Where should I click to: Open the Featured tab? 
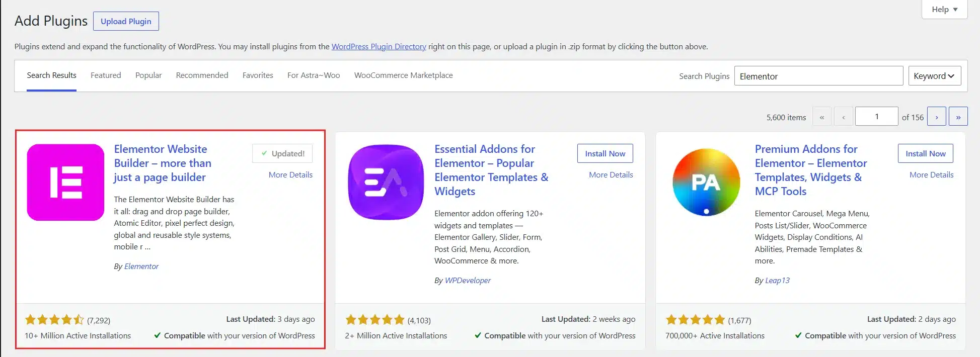[x=106, y=75]
